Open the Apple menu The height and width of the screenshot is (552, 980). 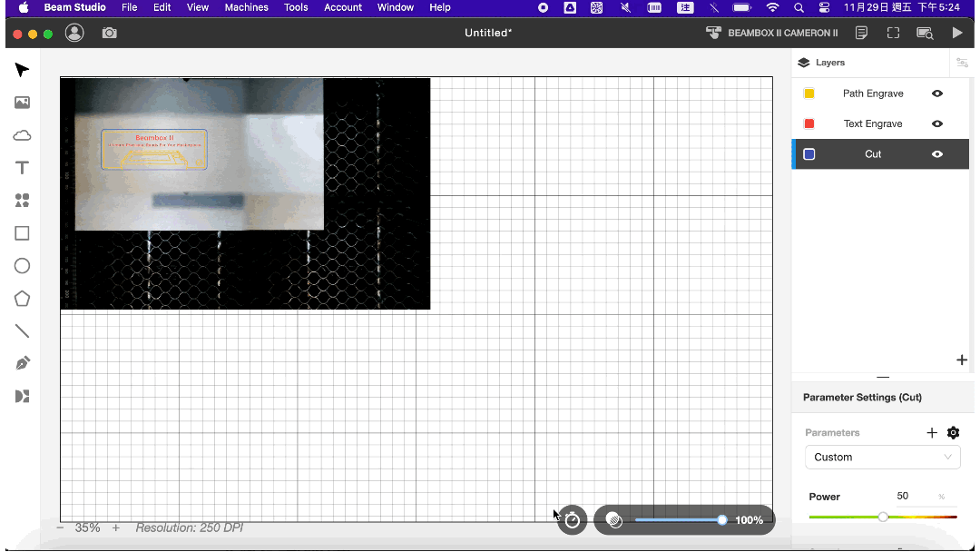pyautogui.click(x=23, y=7)
